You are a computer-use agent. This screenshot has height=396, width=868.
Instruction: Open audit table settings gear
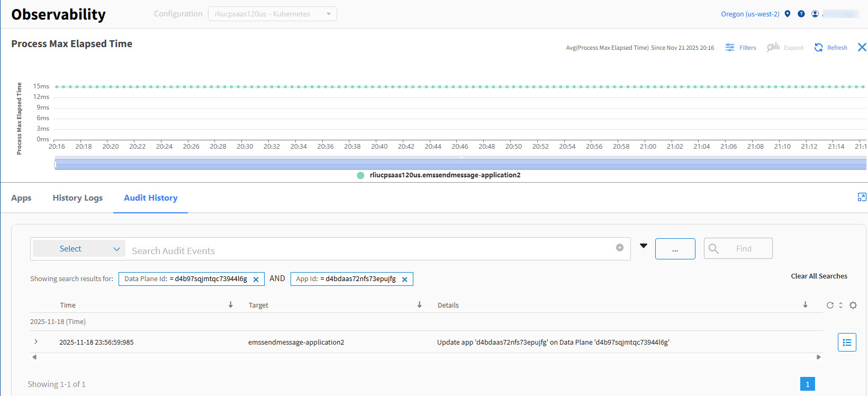coord(853,305)
